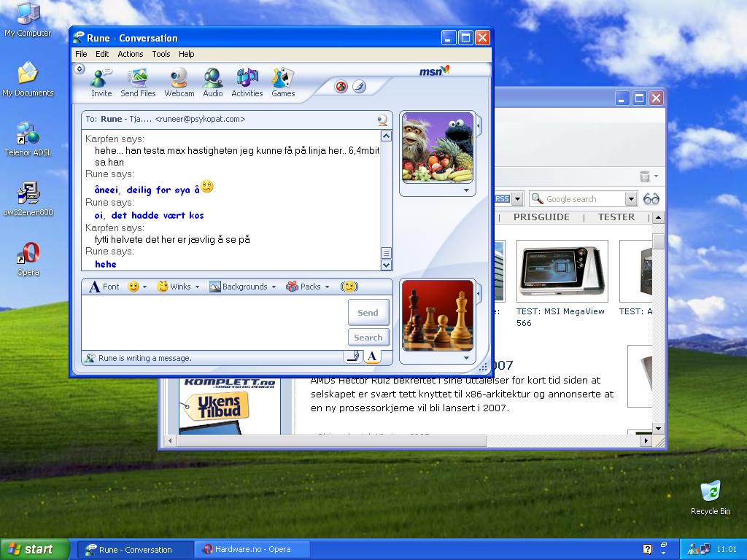Click the webcam icon beside the recipient address
The image size is (747, 560).
382,120
